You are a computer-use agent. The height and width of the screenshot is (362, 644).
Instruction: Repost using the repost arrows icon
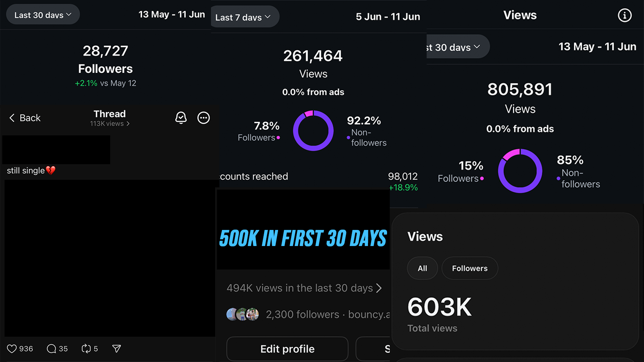[x=86, y=349]
